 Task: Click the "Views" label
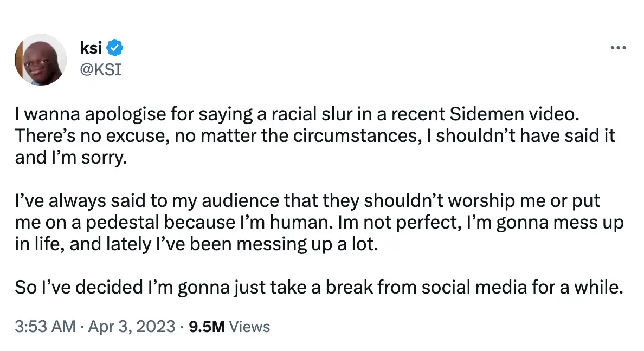249,327
